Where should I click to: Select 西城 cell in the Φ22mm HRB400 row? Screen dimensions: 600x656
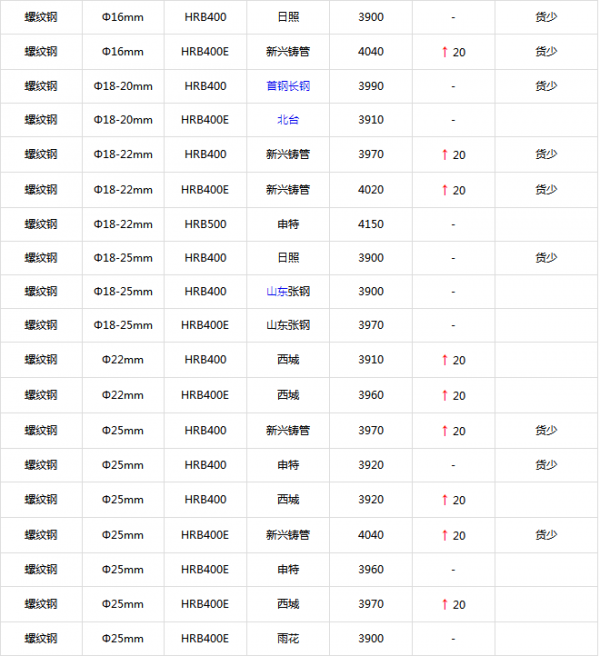point(288,360)
